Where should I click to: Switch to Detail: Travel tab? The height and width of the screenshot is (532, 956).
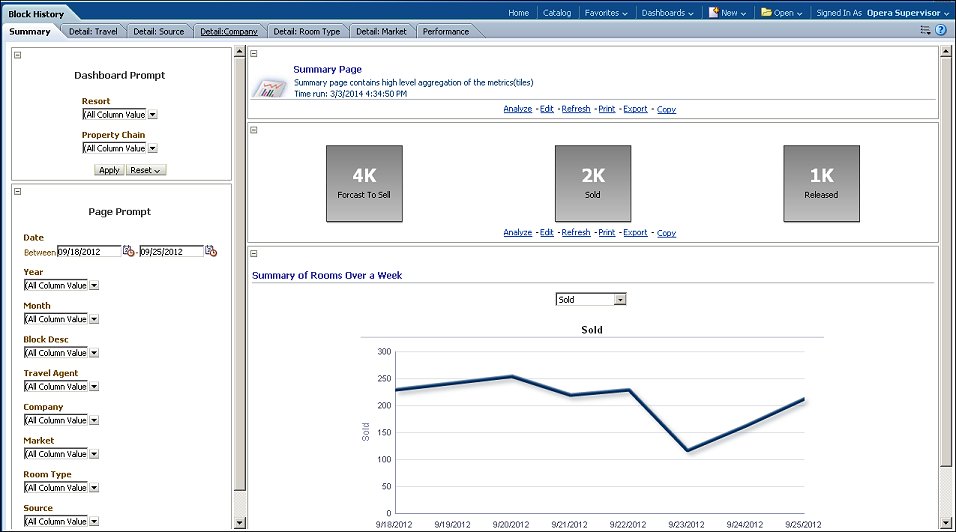[x=93, y=32]
